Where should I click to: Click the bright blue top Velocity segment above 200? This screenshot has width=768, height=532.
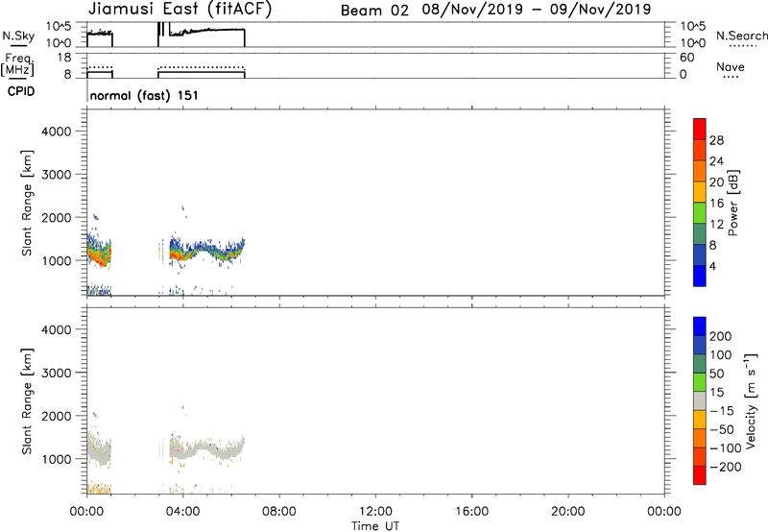click(x=700, y=326)
